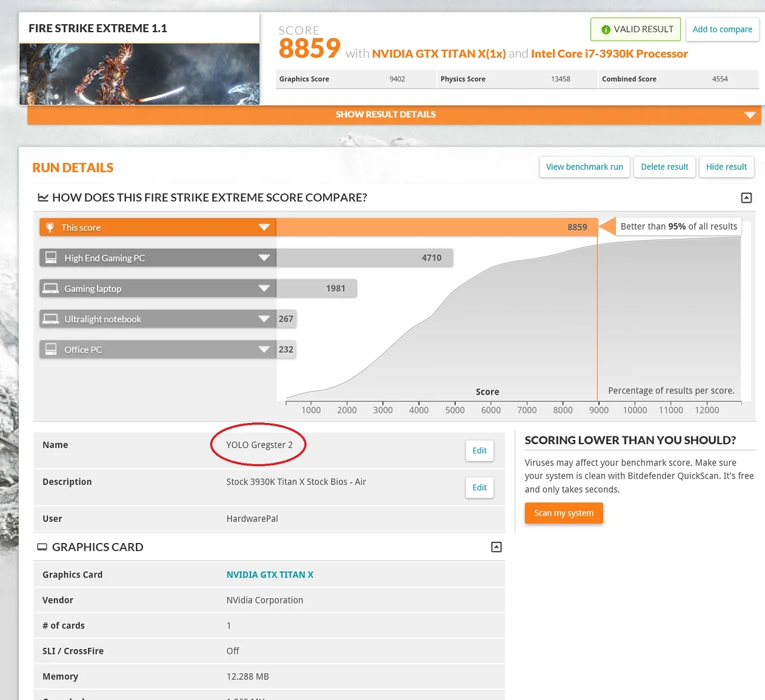
Task: Click Delete result
Action: pyautogui.click(x=664, y=167)
